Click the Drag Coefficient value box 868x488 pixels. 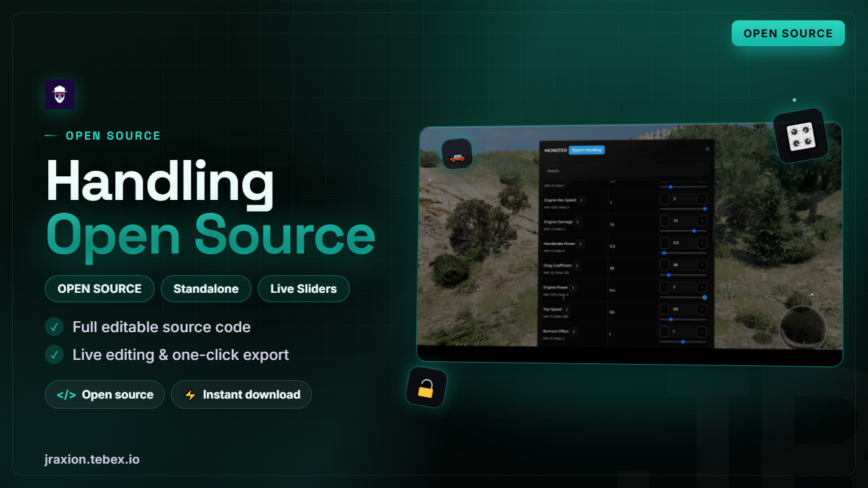[x=683, y=265]
